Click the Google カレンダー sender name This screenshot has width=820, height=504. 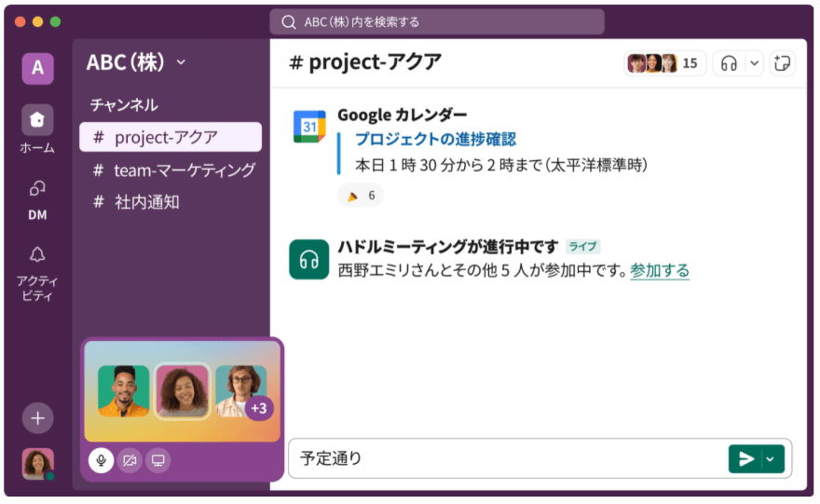coord(402,115)
